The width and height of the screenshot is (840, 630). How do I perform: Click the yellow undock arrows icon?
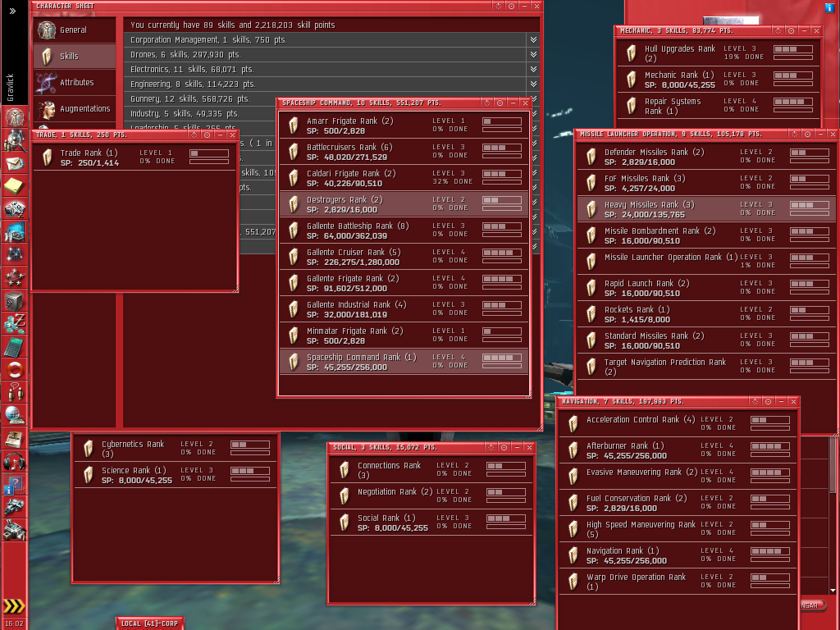click(x=14, y=606)
